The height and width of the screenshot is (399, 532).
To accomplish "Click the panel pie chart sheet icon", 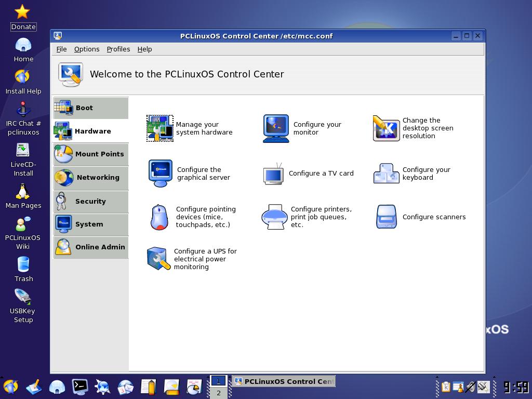I will (x=194, y=387).
